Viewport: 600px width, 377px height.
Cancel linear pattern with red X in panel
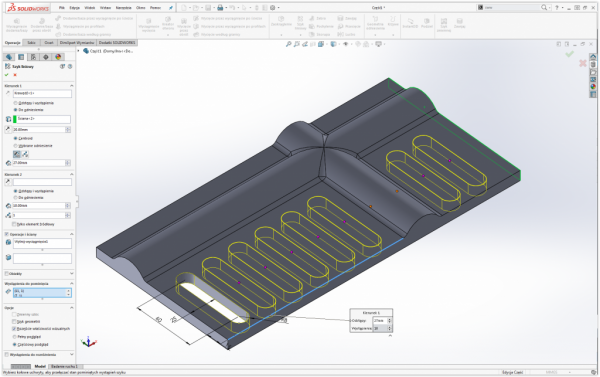pos(15,75)
